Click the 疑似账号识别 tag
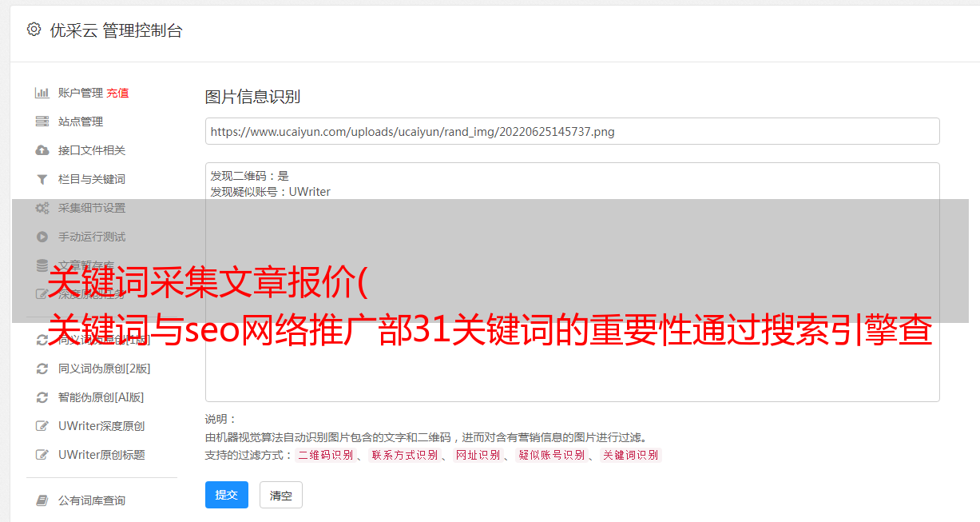The image size is (980, 522). 551,455
